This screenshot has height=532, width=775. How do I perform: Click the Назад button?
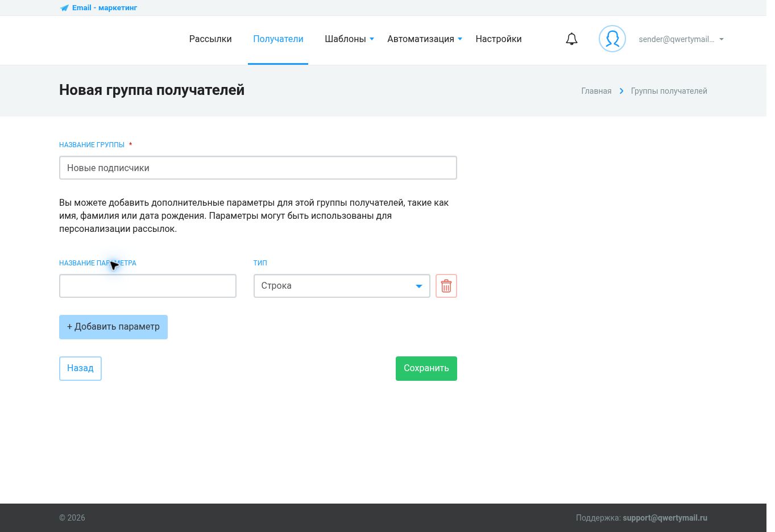click(80, 368)
